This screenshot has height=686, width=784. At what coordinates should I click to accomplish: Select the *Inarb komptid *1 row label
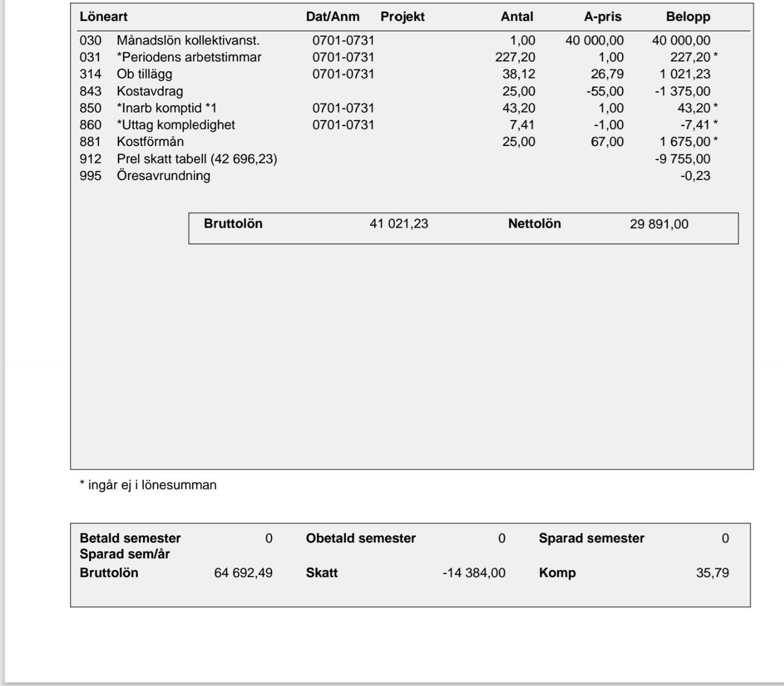167,108
